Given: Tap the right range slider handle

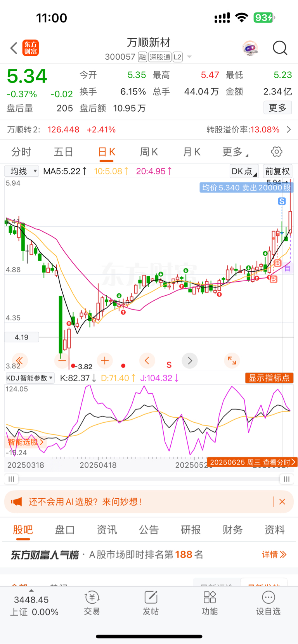Looking at the screenshot, I should [287, 479].
